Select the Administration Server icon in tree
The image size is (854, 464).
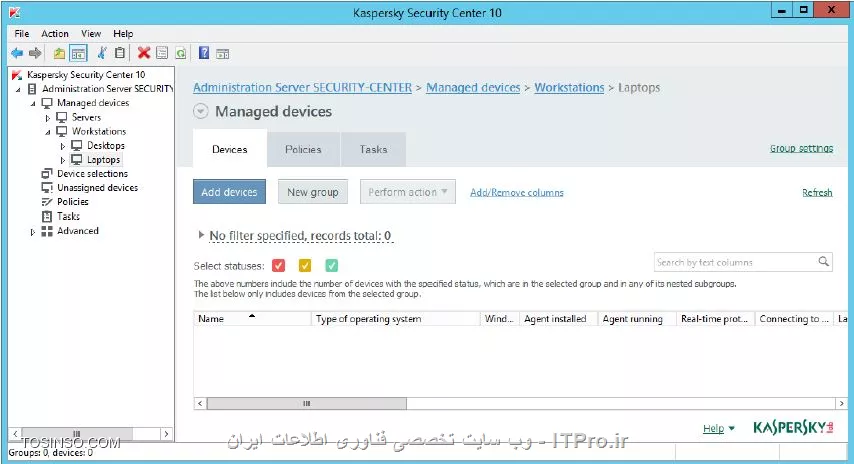pos(32,89)
